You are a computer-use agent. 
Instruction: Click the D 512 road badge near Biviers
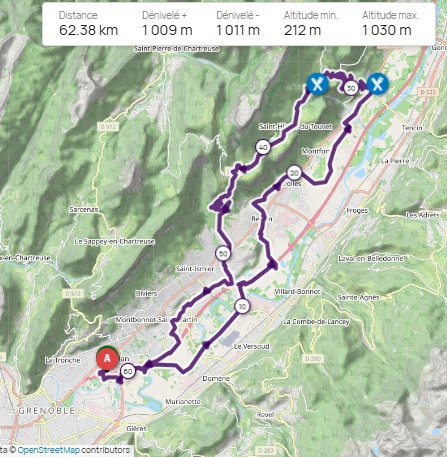pos(73,294)
